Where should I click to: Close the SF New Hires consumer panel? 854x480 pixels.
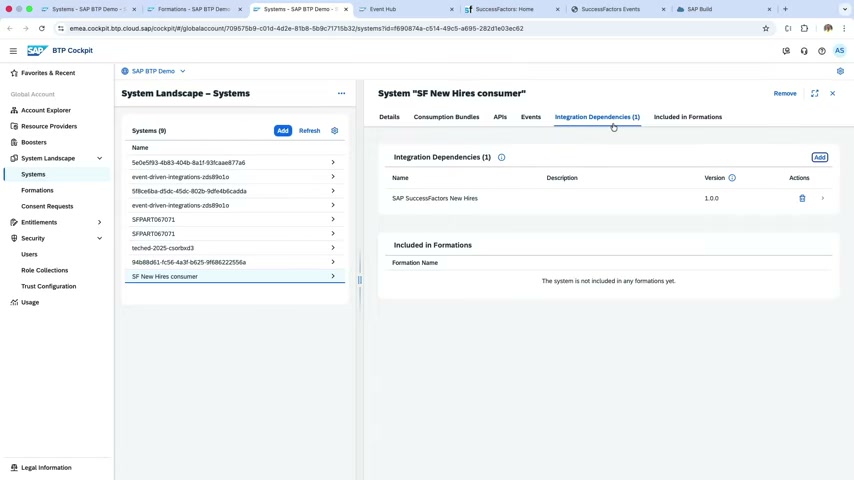832,94
